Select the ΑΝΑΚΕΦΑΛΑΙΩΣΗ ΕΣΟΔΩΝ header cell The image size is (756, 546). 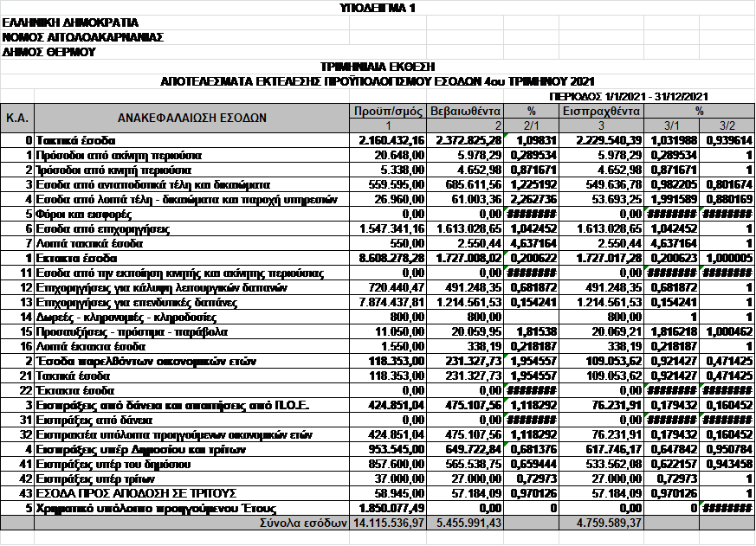[x=192, y=118]
